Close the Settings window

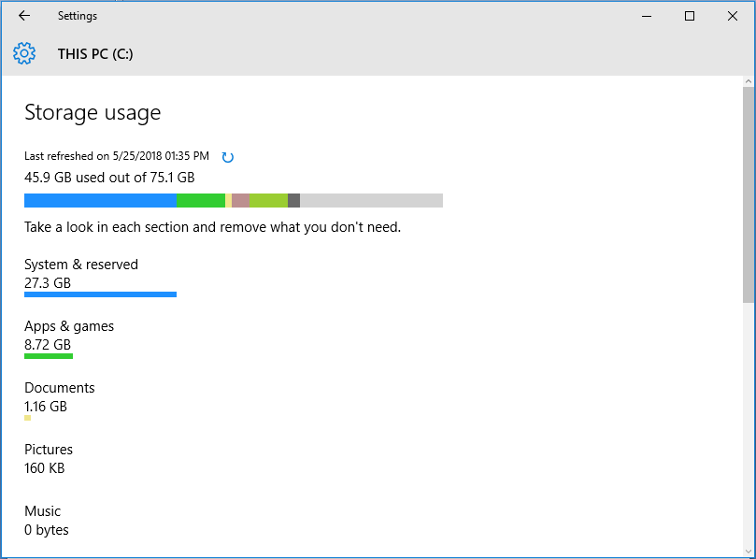(x=733, y=16)
